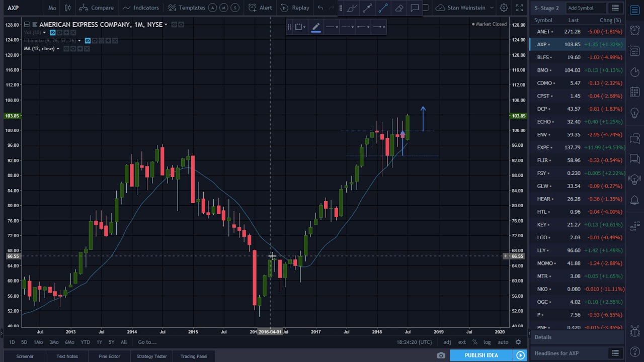Open chart settings gear in top toolbar
Screen dimensions: 644x362
pyautogui.click(x=504, y=8)
